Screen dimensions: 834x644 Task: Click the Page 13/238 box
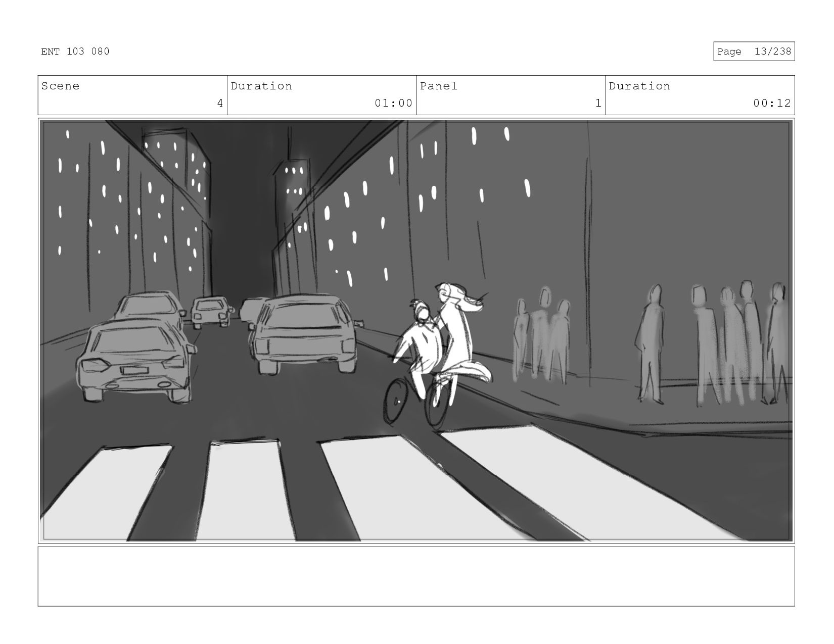pos(754,52)
